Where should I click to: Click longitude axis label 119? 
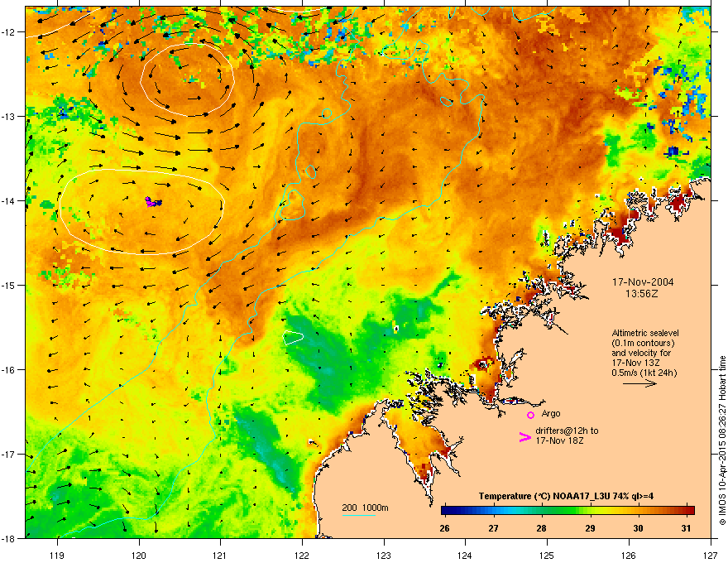pyautogui.click(x=57, y=555)
